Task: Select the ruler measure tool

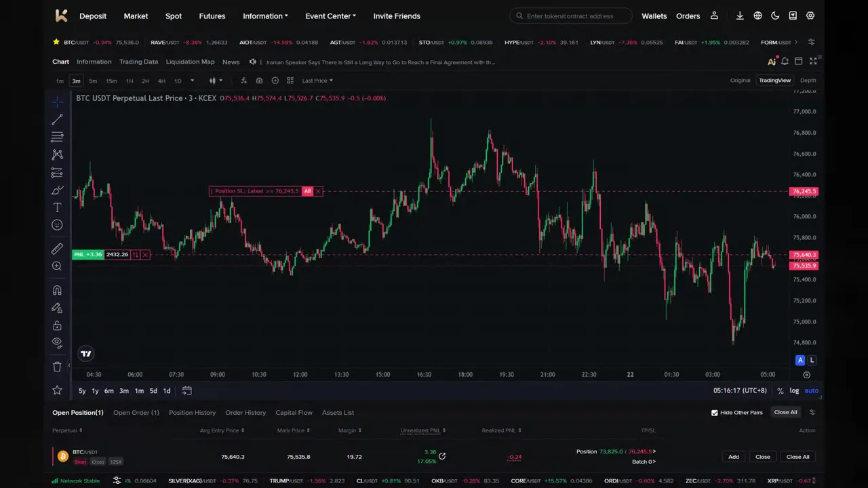Action: pos(58,249)
